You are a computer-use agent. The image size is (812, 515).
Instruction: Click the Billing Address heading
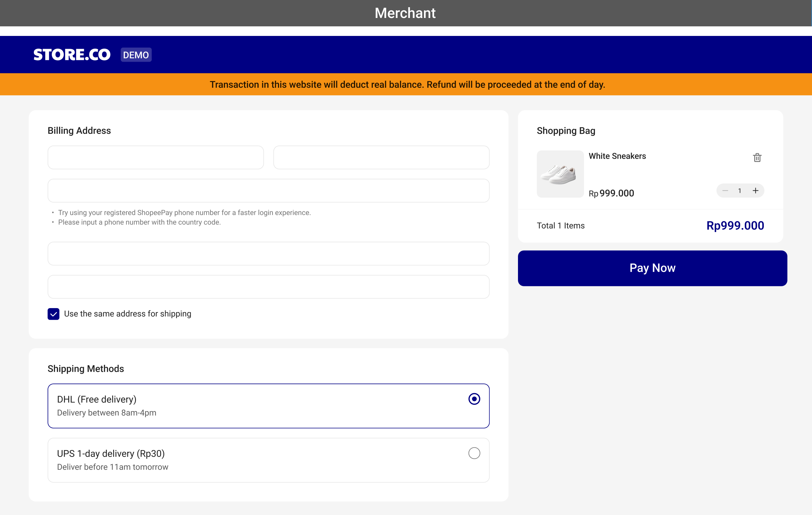click(79, 131)
